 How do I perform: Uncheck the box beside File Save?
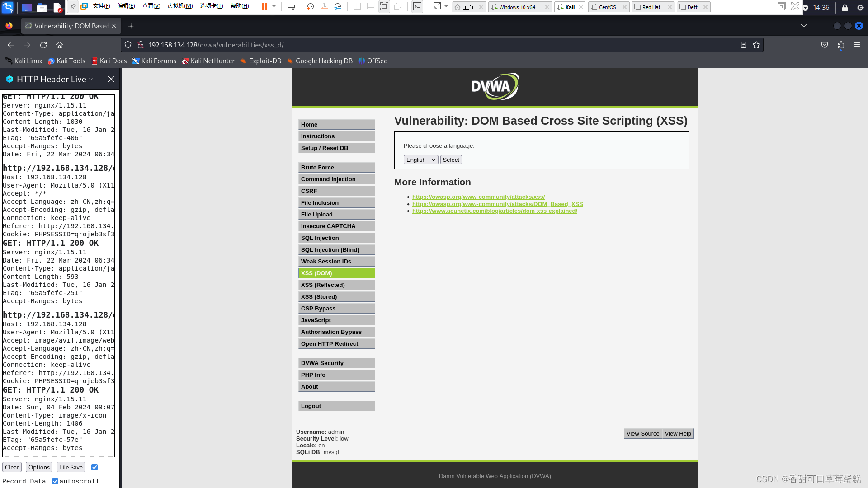click(x=94, y=467)
